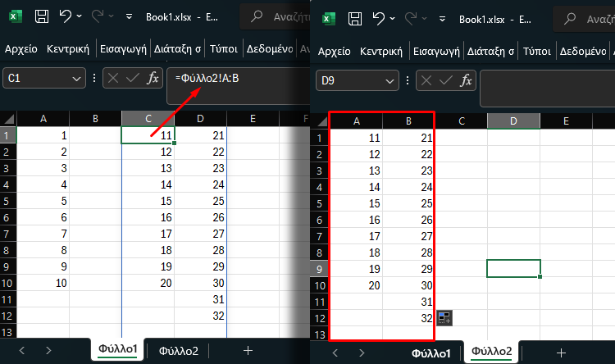Screen dimensions: 615x364
Task: Click the cancel X icon in right formula bar
Action: pos(426,80)
